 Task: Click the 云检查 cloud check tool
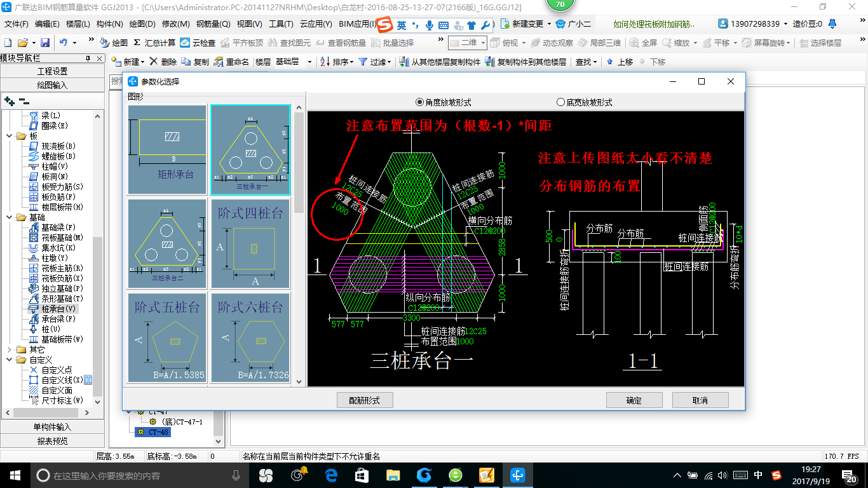coord(198,43)
